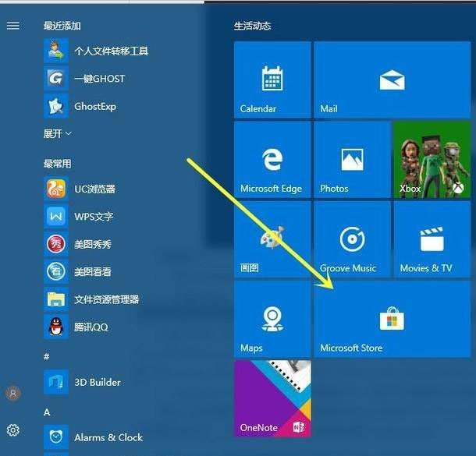Select the GhostExp text label
Screen dimensions: 476x456
(x=95, y=107)
